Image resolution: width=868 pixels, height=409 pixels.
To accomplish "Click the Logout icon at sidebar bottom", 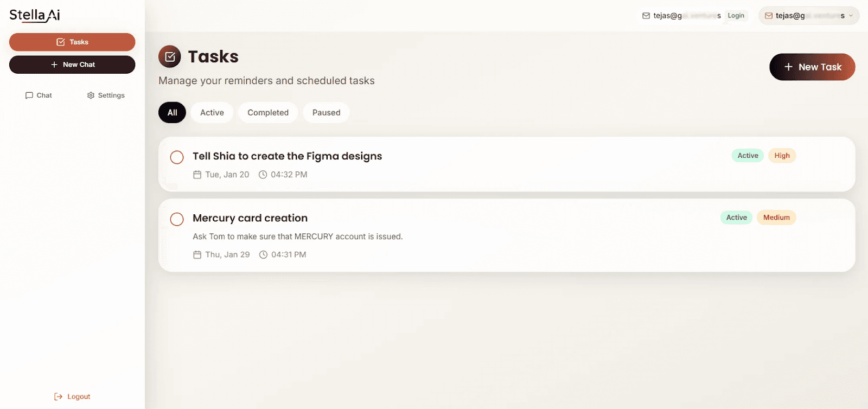I will [x=56, y=396].
